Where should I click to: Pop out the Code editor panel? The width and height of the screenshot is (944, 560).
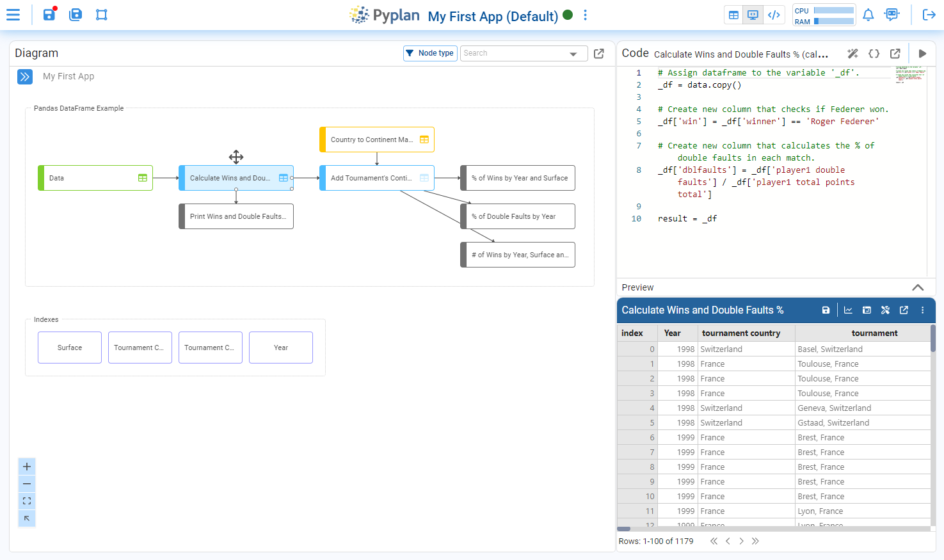[x=895, y=54]
